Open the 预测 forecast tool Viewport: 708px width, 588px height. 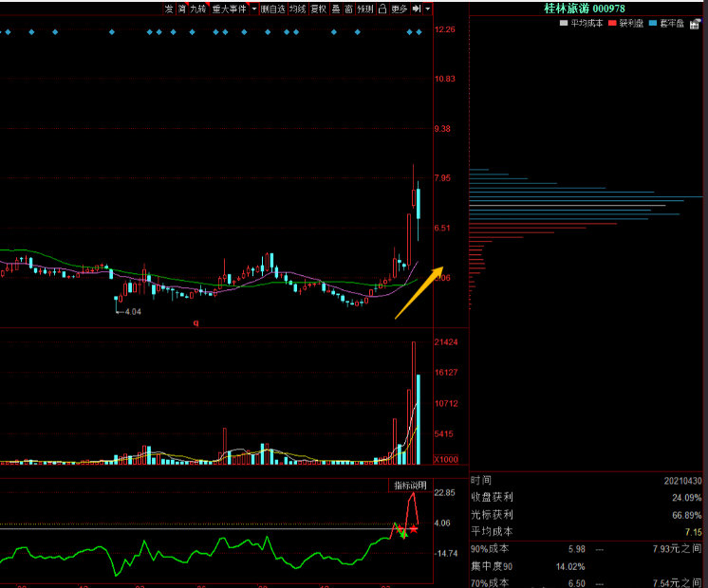pyautogui.click(x=365, y=9)
